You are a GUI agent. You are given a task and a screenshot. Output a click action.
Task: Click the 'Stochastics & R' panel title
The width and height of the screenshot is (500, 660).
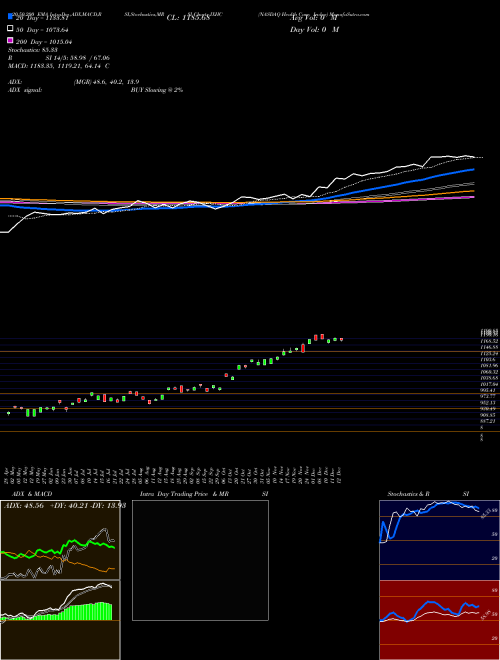pos(408,494)
